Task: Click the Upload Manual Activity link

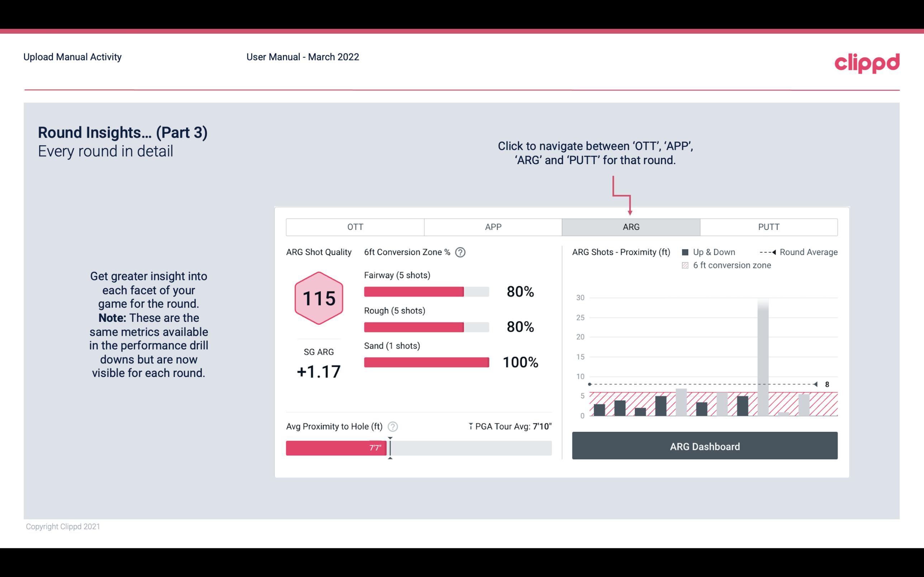Action: click(71, 57)
